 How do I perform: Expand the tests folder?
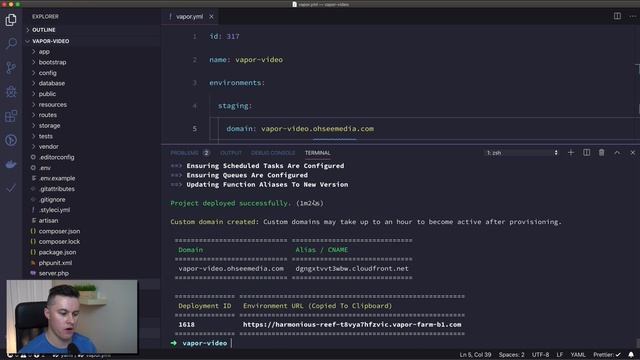click(45, 136)
